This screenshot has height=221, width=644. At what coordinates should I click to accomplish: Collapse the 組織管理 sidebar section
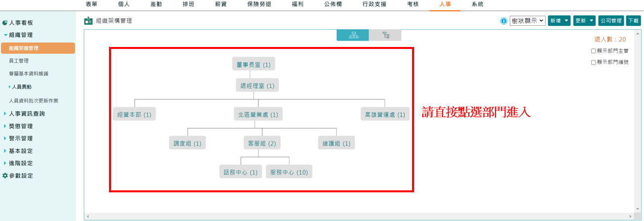5,35
